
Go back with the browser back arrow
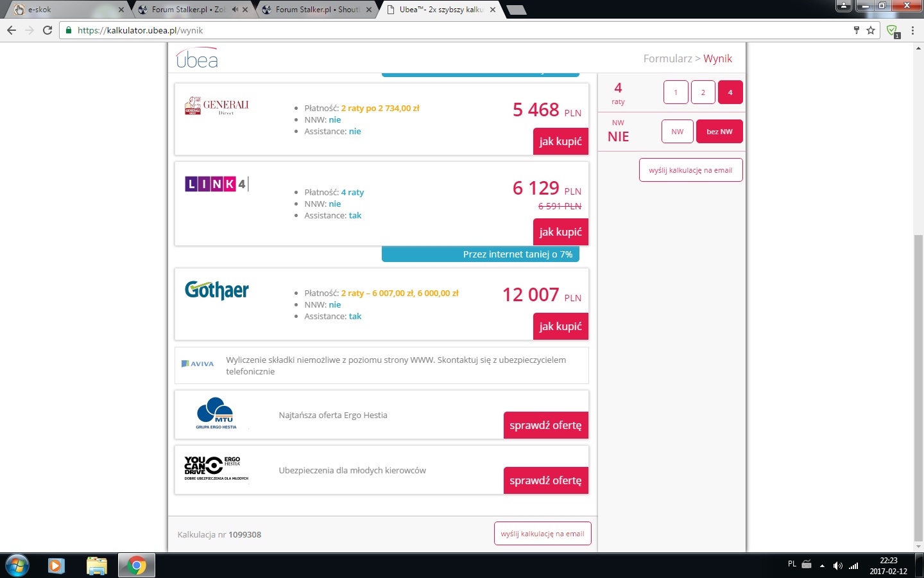[x=12, y=30]
